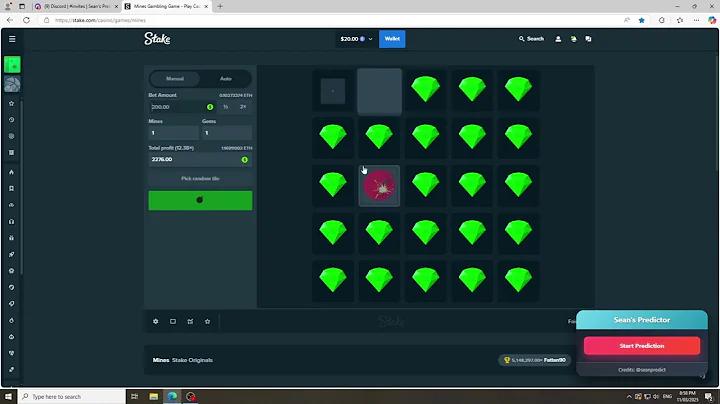720x404 pixels.
Task: Click the taskbar search box
Action: [72, 397]
